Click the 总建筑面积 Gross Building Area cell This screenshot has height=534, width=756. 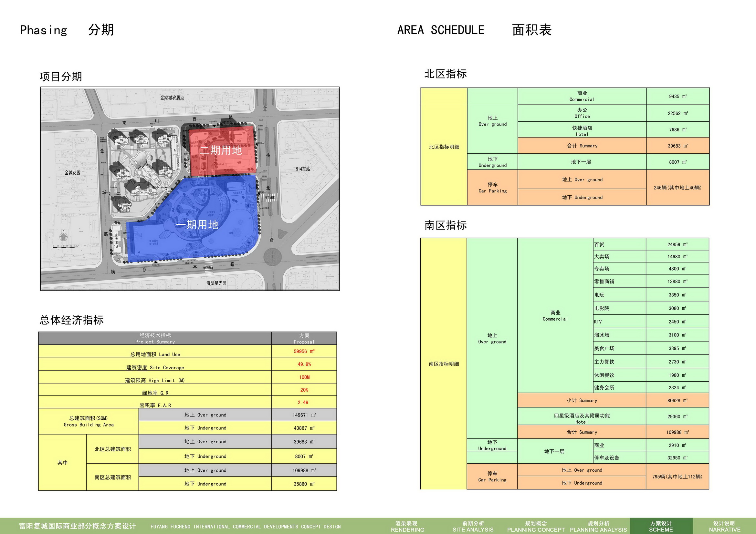[x=89, y=421]
